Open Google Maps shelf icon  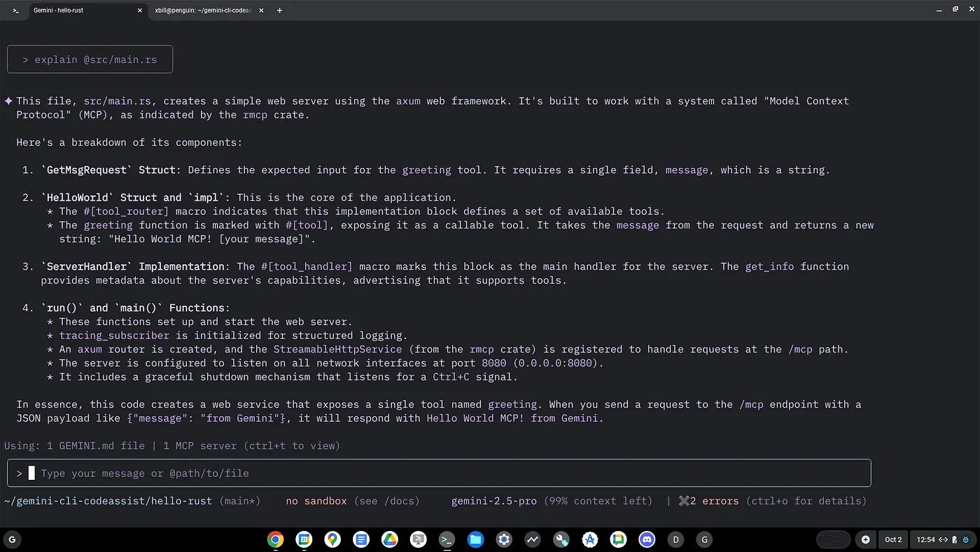point(332,539)
